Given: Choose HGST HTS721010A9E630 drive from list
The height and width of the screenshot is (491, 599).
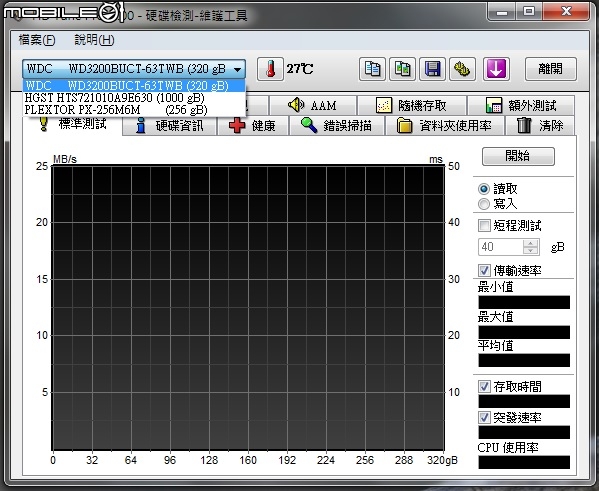Looking at the screenshot, I should pyautogui.click(x=134, y=97).
